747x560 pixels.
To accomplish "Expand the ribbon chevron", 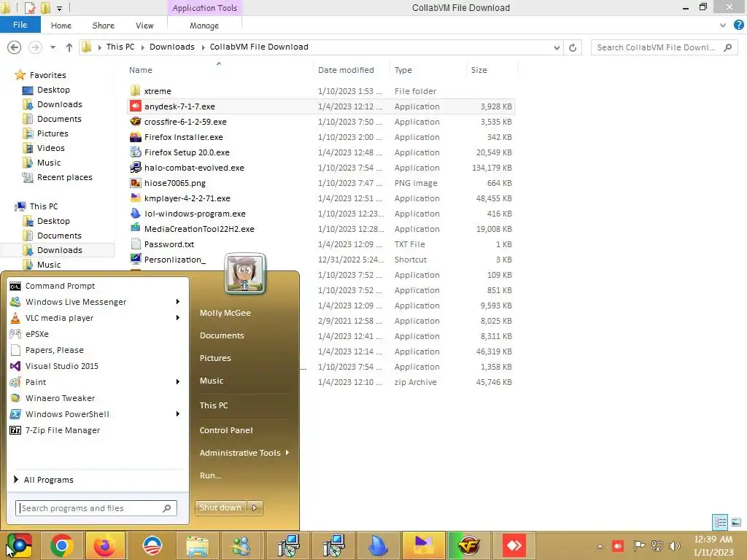I will point(723,26).
